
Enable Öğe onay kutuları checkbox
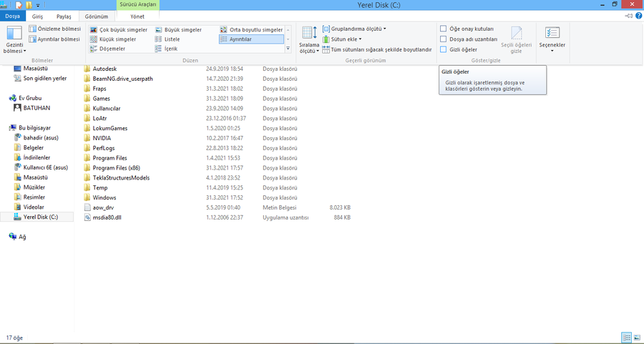(x=443, y=29)
